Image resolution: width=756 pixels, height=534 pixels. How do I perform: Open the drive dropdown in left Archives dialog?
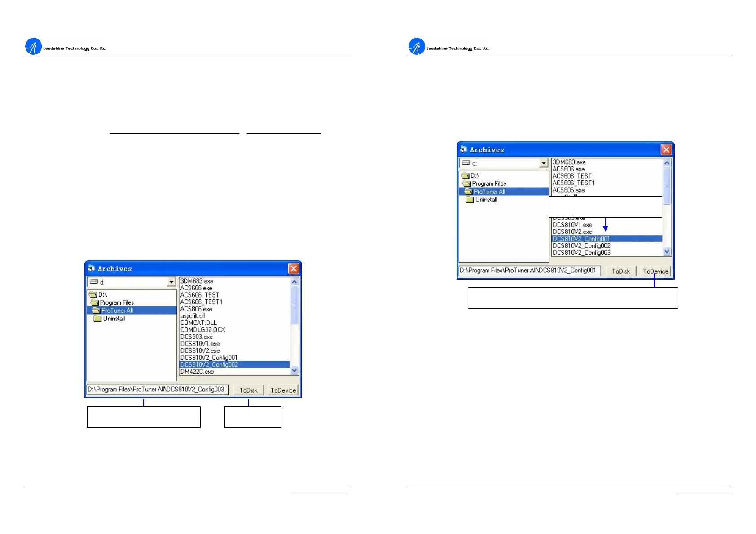pos(171,282)
